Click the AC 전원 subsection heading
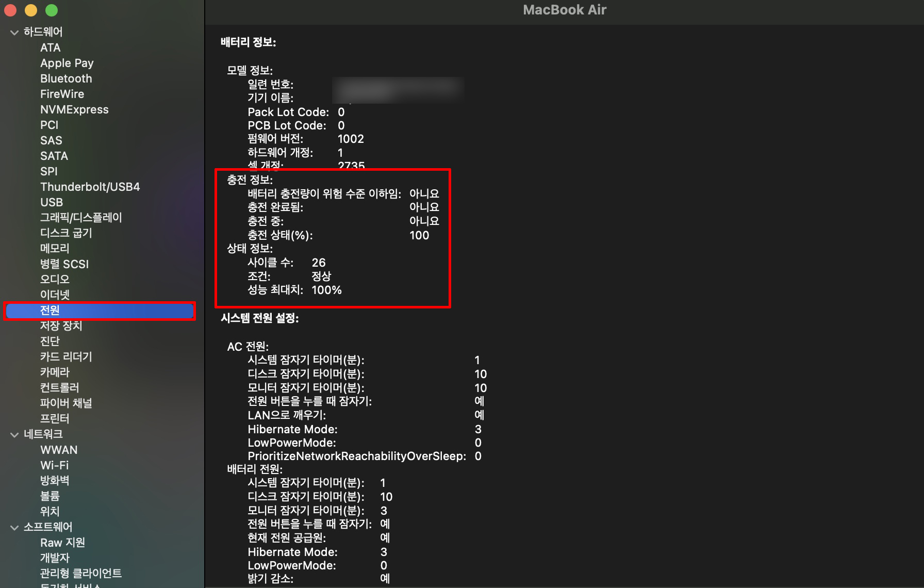 (248, 347)
